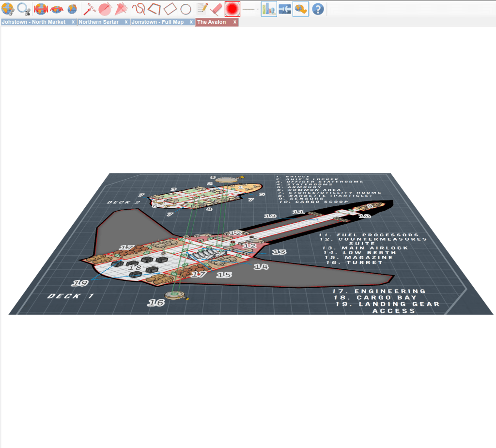Activate the eraser tool
Viewport: 496px width, 448px height.
217,9
